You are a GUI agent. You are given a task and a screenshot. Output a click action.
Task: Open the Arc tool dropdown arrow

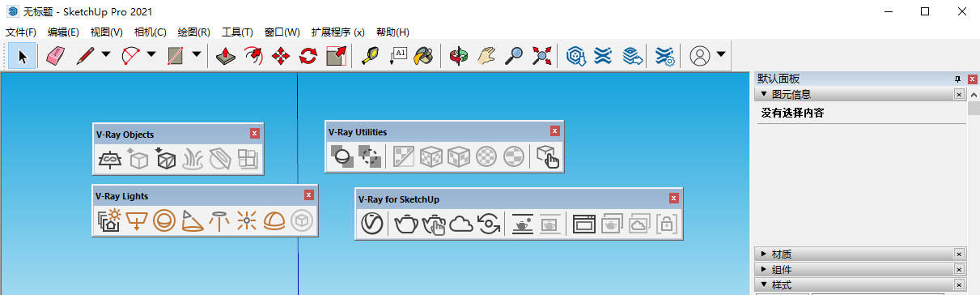[151, 56]
